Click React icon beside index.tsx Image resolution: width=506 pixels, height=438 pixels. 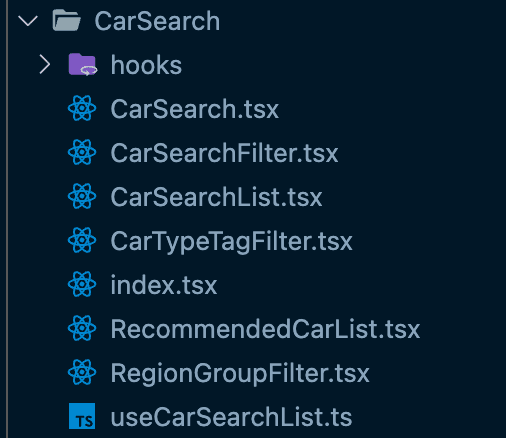click(82, 284)
